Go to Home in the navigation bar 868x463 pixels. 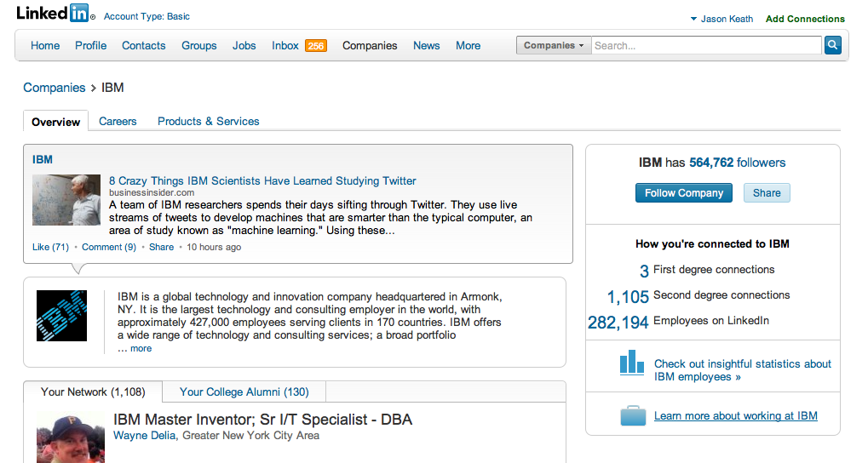(45, 45)
